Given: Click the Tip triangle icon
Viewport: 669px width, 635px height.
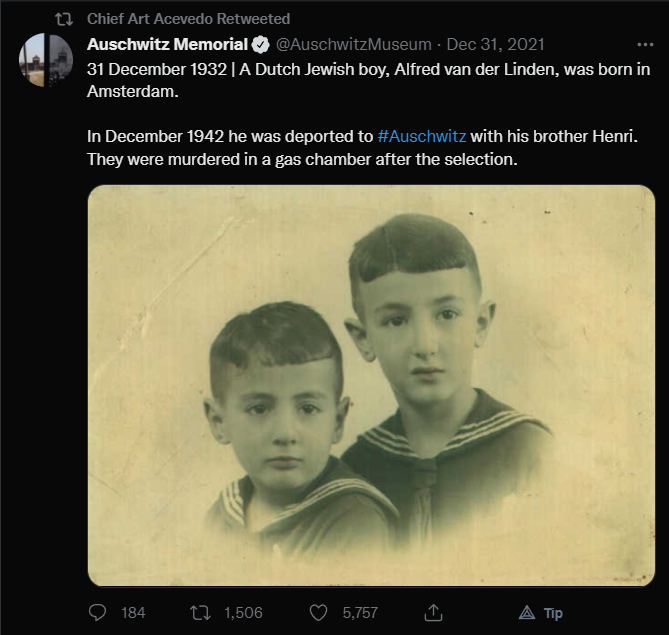Looking at the screenshot, I should tap(527, 613).
